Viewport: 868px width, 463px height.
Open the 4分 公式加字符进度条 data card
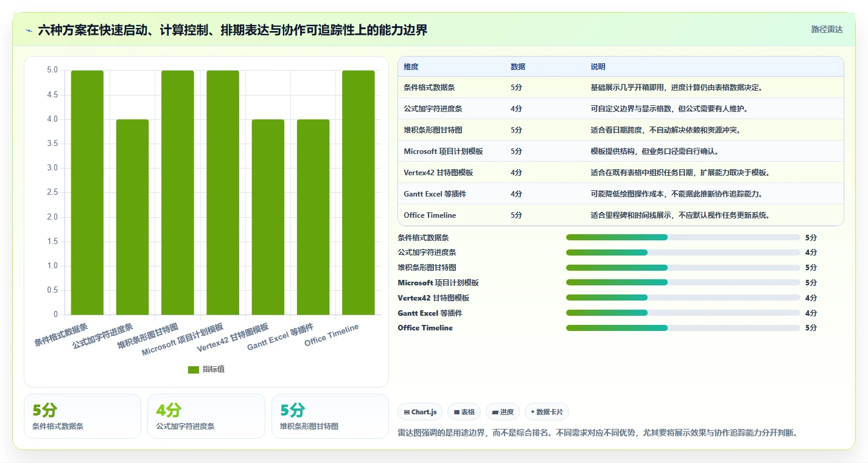point(206,416)
